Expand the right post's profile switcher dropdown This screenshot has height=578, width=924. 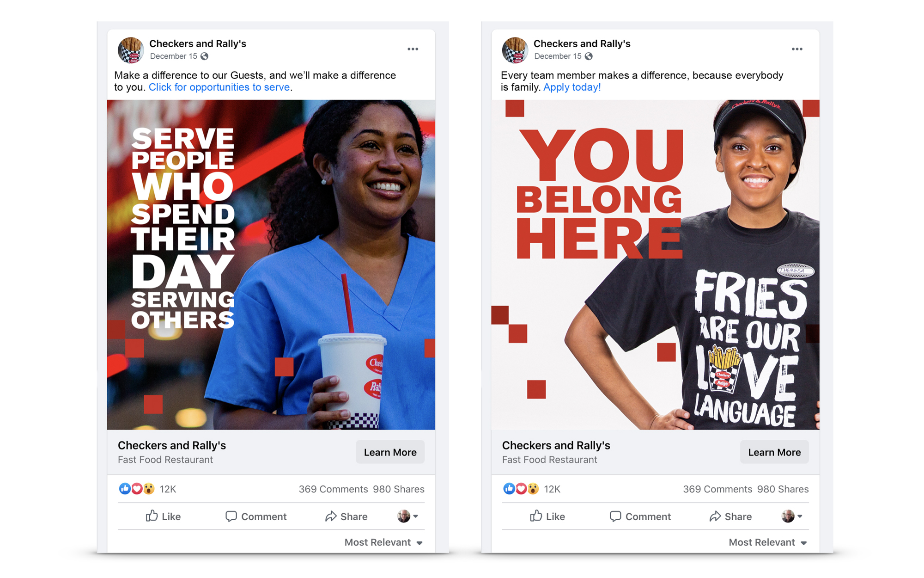[x=792, y=516]
